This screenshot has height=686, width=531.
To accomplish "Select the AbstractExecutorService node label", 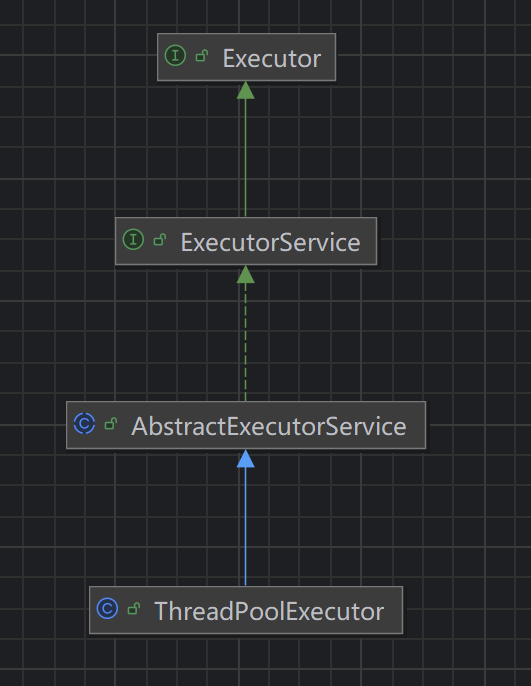I will (x=269, y=426).
